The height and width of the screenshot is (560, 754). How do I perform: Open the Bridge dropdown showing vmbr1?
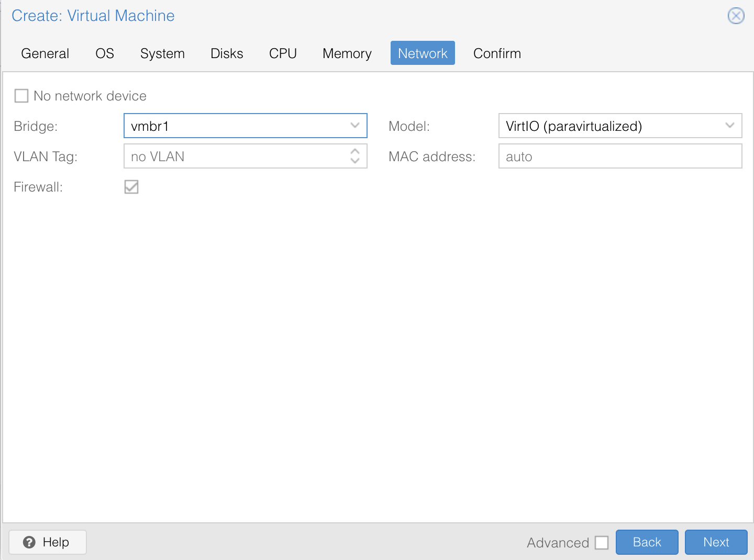(245, 126)
